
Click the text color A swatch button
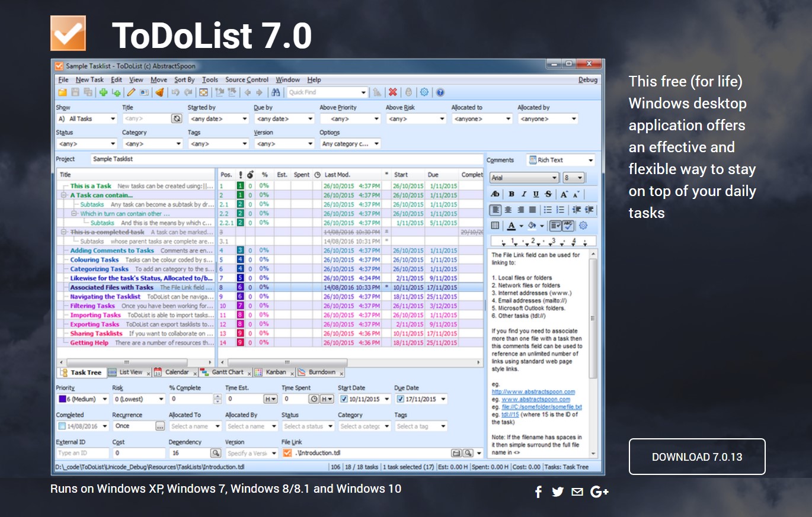click(512, 226)
